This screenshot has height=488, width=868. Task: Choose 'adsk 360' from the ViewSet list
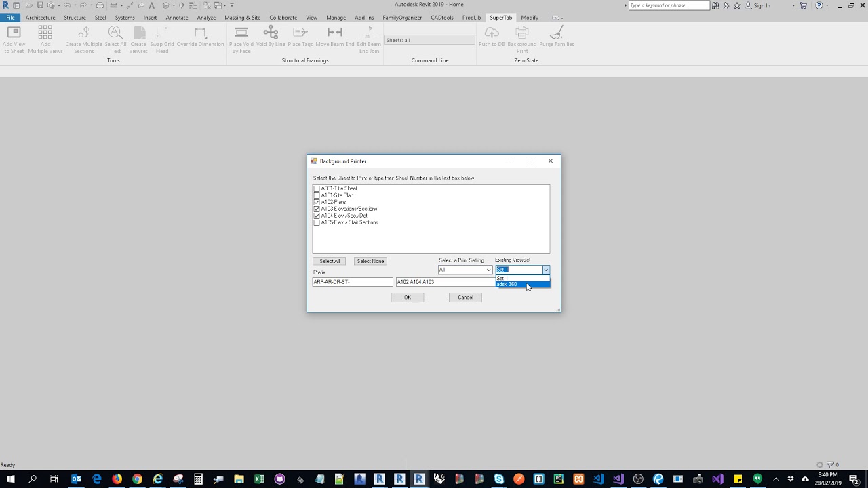pos(522,285)
